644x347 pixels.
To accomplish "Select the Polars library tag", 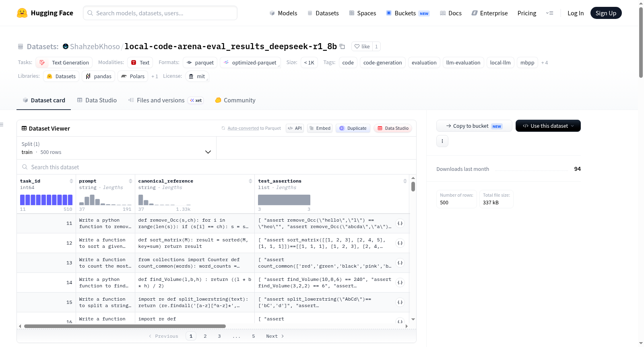I will [x=133, y=76].
